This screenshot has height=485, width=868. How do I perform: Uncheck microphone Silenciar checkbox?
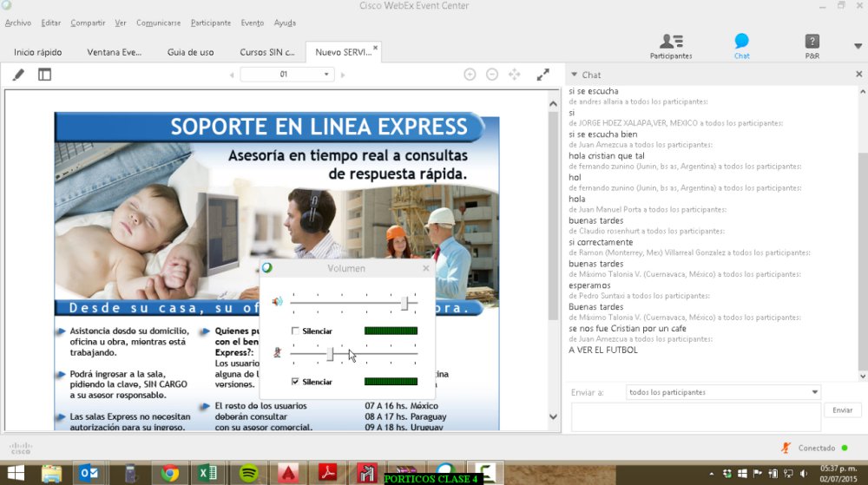(295, 382)
